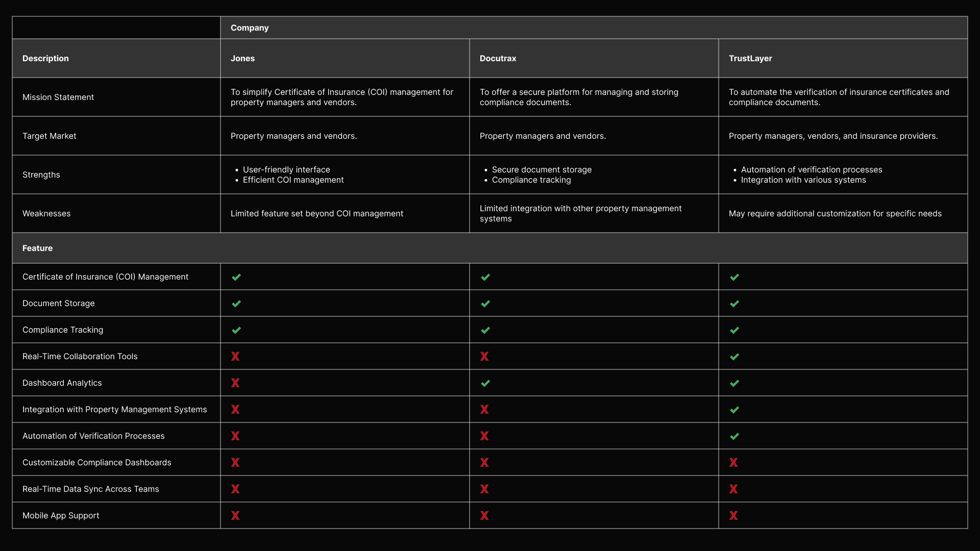Click Docutrax checkmark for Dashboard Analytics
This screenshot has height=551, width=980.
[485, 383]
